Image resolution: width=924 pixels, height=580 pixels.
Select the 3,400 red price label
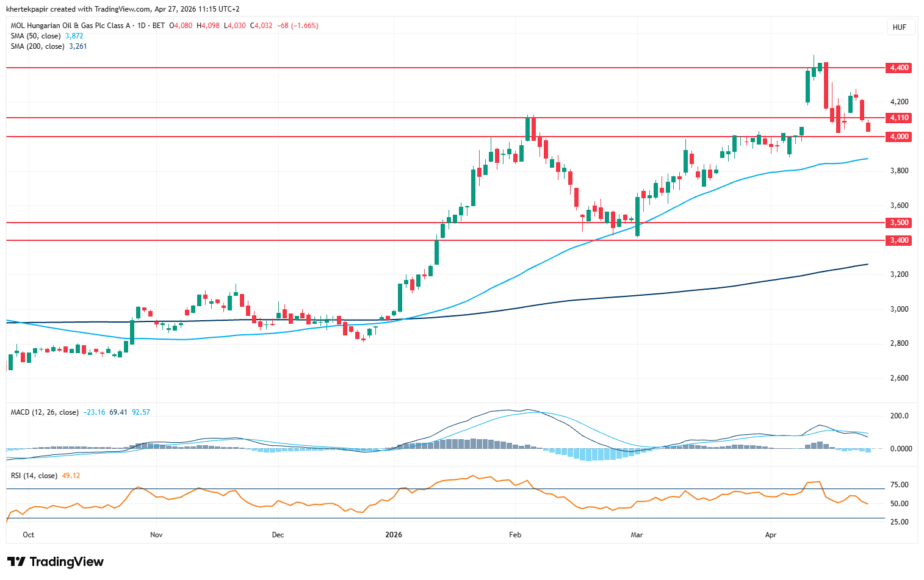[x=898, y=240]
